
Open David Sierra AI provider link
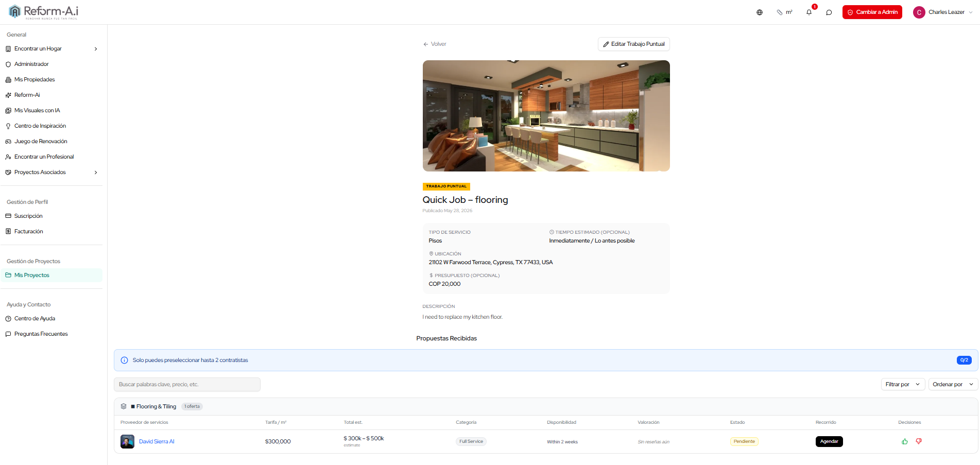coord(157,442)
